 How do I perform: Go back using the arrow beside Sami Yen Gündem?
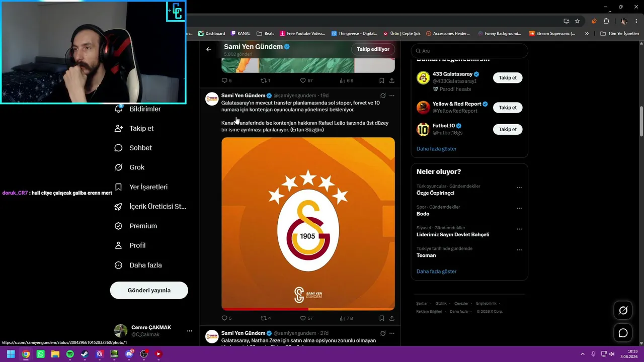209,49
